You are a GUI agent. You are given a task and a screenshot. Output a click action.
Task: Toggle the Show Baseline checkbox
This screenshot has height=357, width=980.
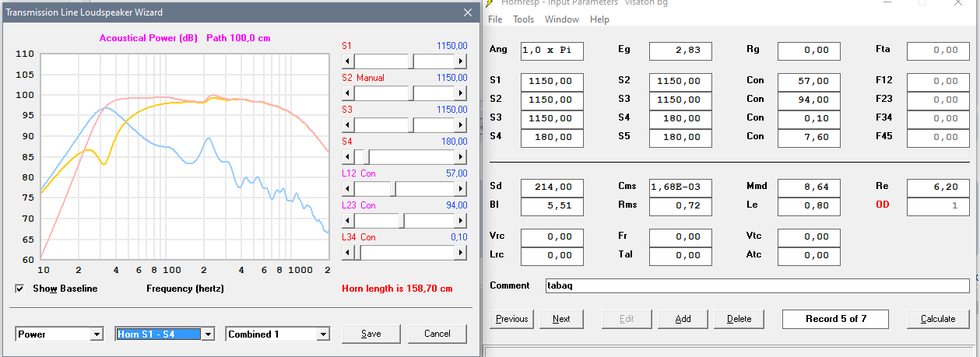pos(19,289)
